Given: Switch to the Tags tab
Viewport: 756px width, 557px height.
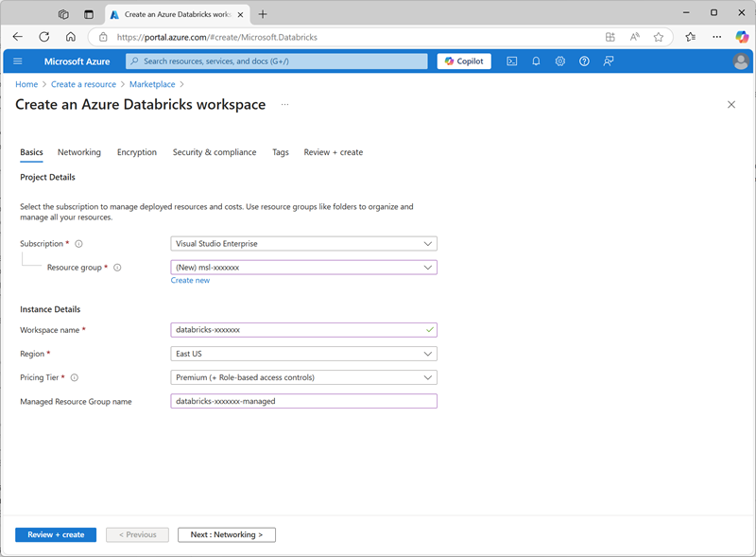Looking at the screenshot, I should point(281,152).
